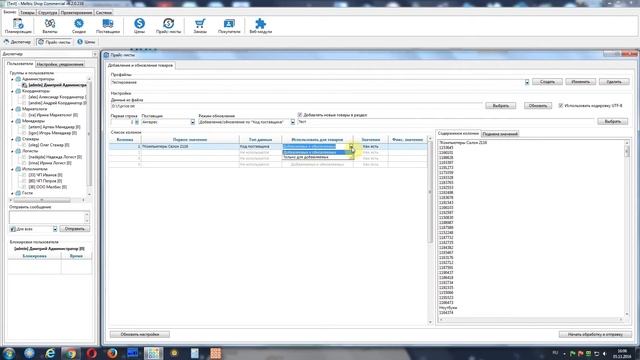This screenshot has height=360, width=640.
Task: Select highlighted 'Добавляемых и обновляемых' list option
Action: pos(317,152)
